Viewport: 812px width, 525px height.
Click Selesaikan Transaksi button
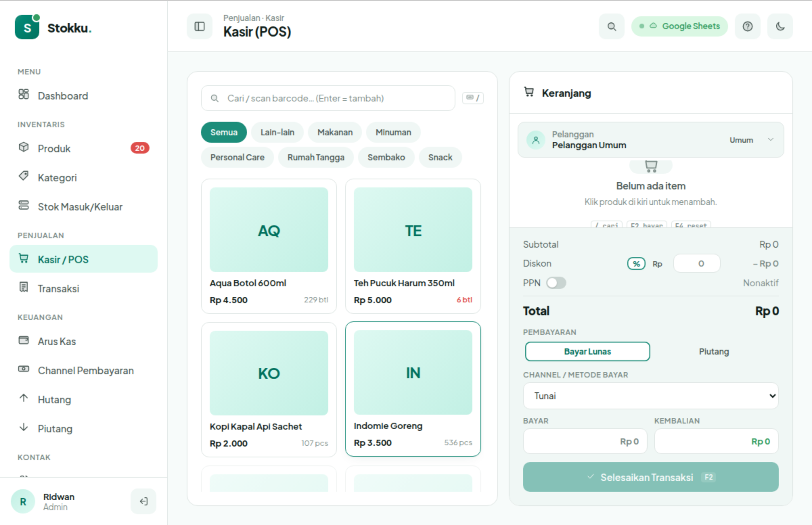(650, 477)
